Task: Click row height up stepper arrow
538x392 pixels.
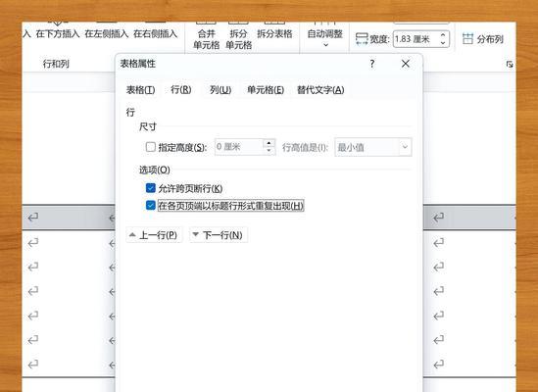Action: pyautogui.click(x=269, y=143)
